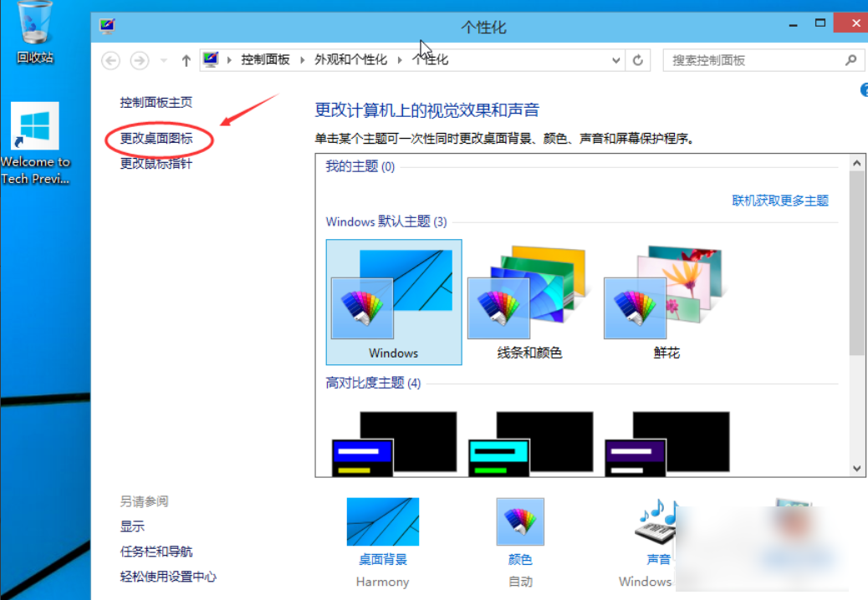Click the 更改桌面图标 link
868x600 pixels.
pyautogui.click(x=156, y=139)
